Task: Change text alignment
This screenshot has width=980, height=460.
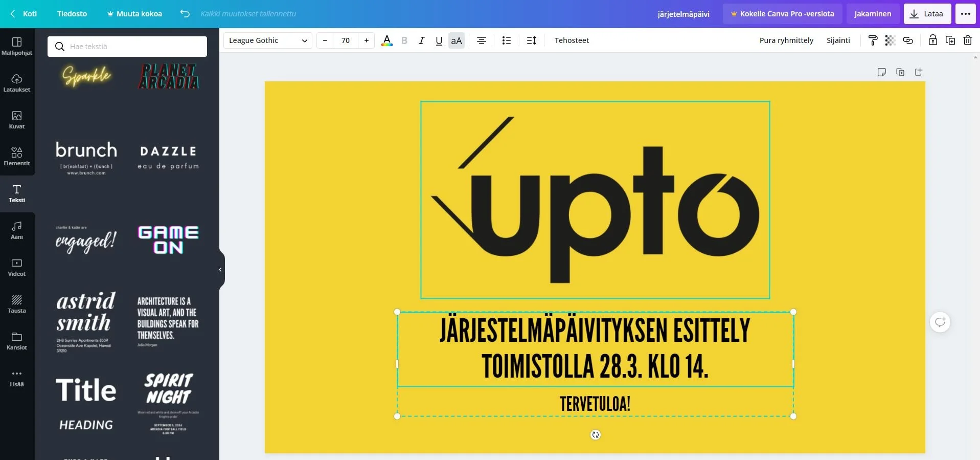Action: click(482, 40)
